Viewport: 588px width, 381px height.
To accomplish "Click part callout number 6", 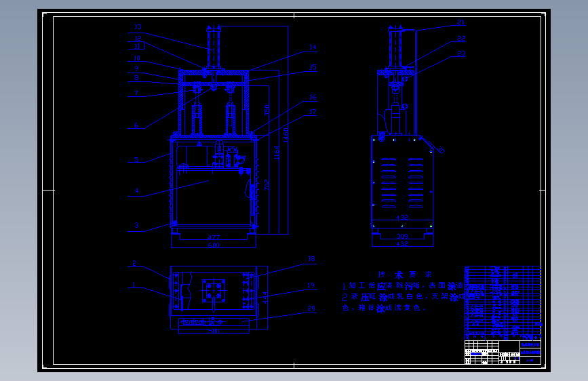I will tap(136, 125).
